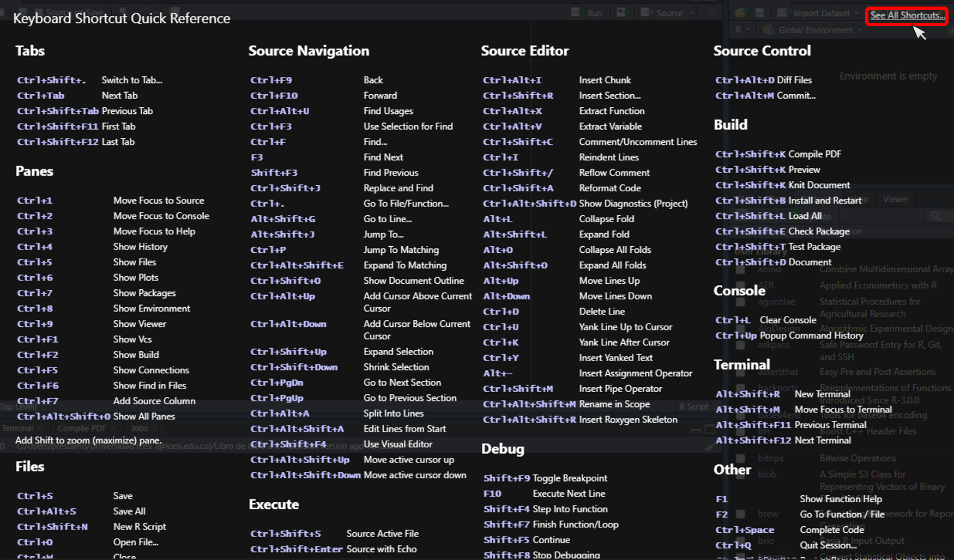
Task: Click the document outline icon in the editor
Action: coord(710,12)
